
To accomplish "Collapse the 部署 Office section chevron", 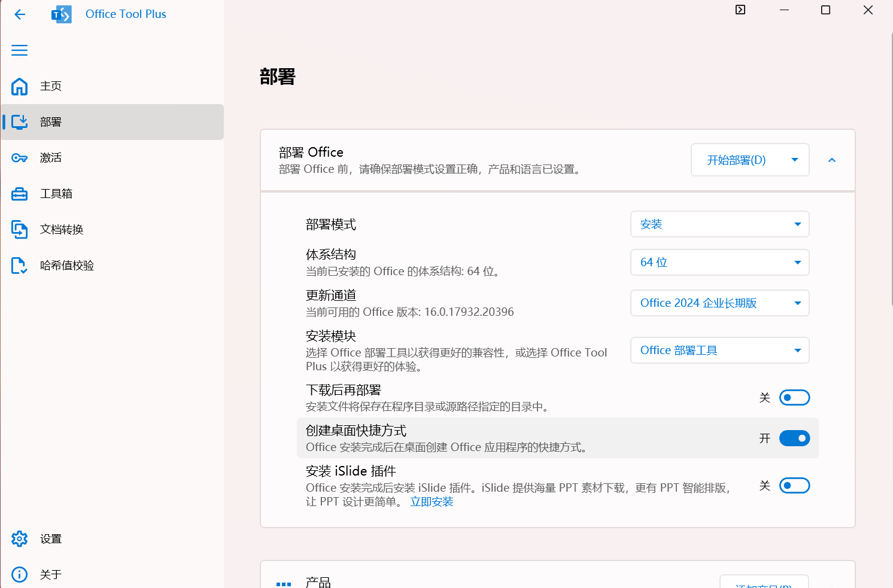I will click(x=832, y=160).
